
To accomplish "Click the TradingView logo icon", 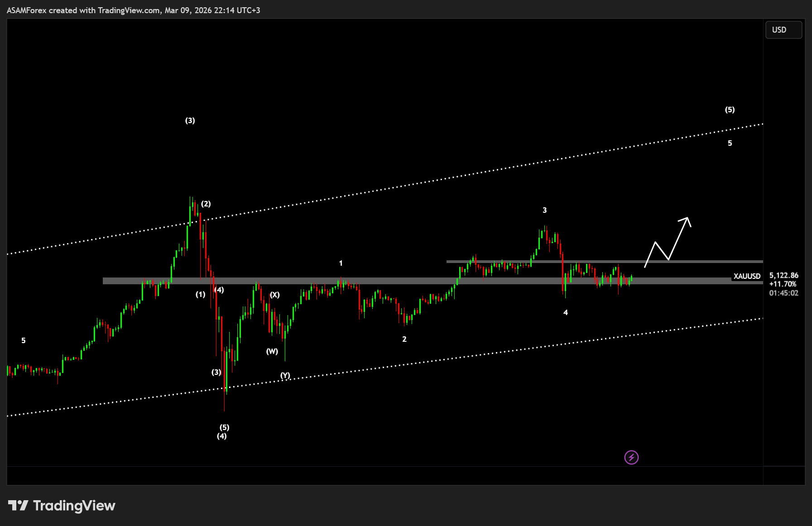I will [18, 505].
